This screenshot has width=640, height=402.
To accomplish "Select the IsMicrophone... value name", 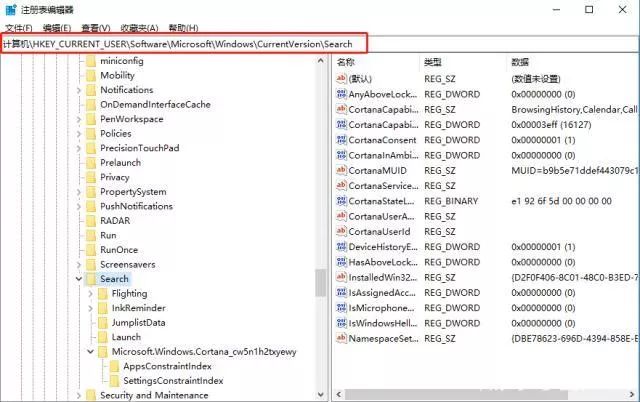I will coord(382,308).
